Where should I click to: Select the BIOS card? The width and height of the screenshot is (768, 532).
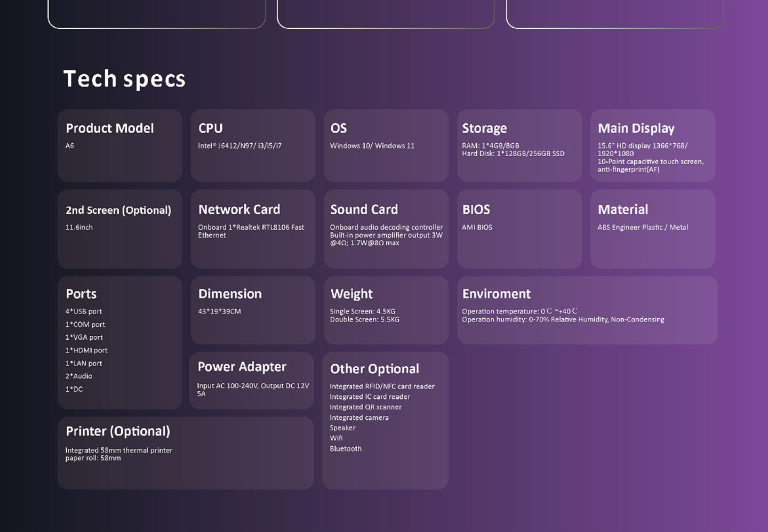pyautogui.click(x=519, y=229)
